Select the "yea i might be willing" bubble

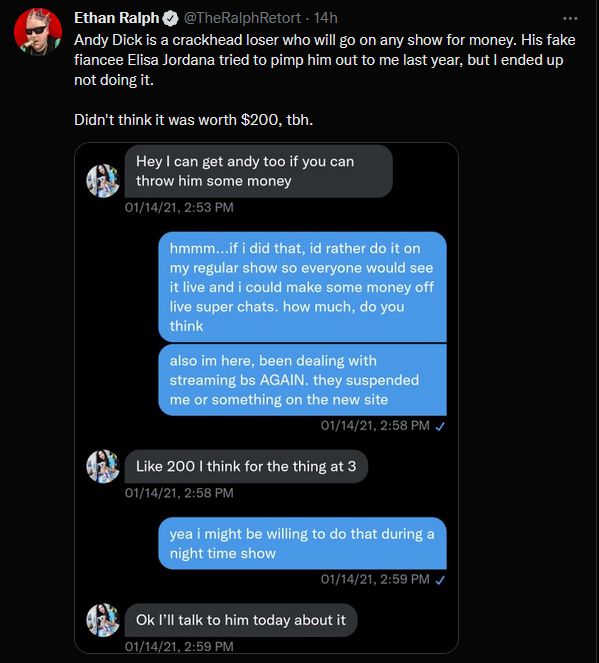click(302, 543)
